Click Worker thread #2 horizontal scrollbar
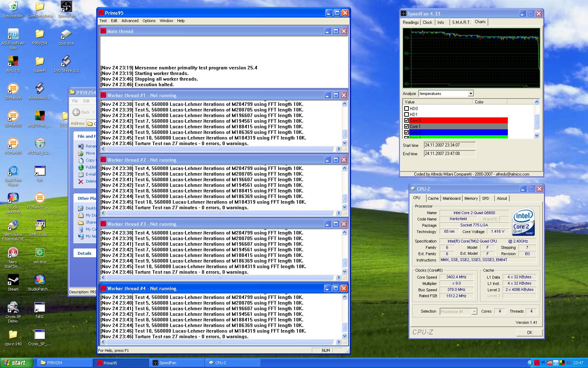The height and width of the screenshot is (368, 588). click(220, 213)
